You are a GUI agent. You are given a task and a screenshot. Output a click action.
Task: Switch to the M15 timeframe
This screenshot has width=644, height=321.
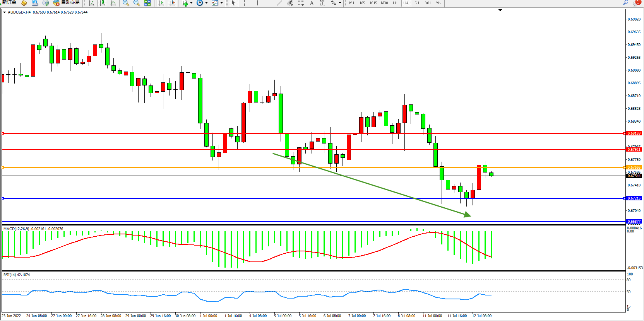[x=373, y=3]
